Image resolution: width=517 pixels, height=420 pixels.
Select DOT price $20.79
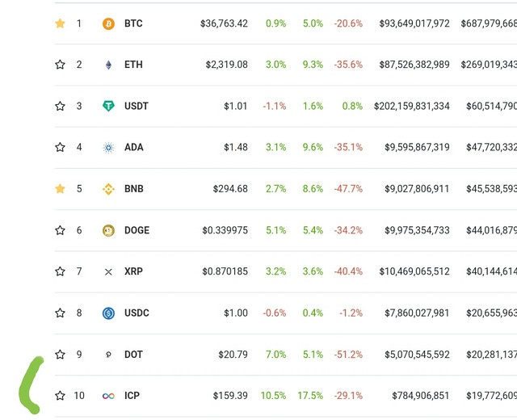233,355
